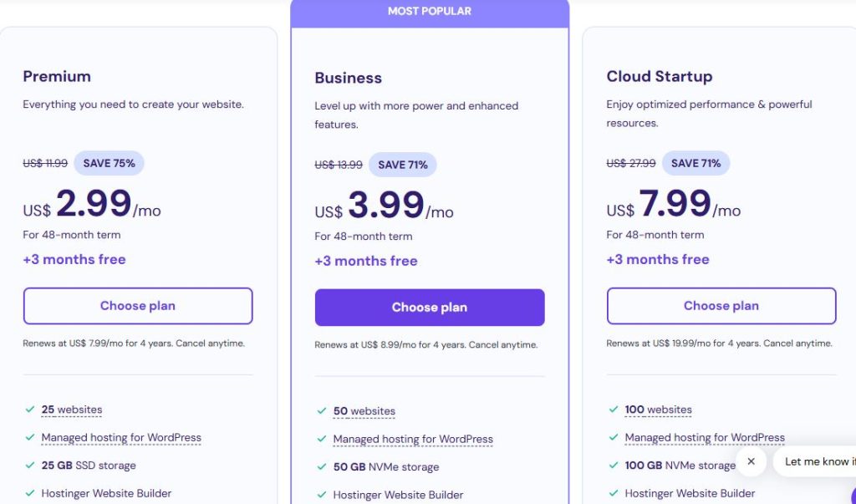Click 'Renews at US$ 7.99/mo' note

click(134, 344)
